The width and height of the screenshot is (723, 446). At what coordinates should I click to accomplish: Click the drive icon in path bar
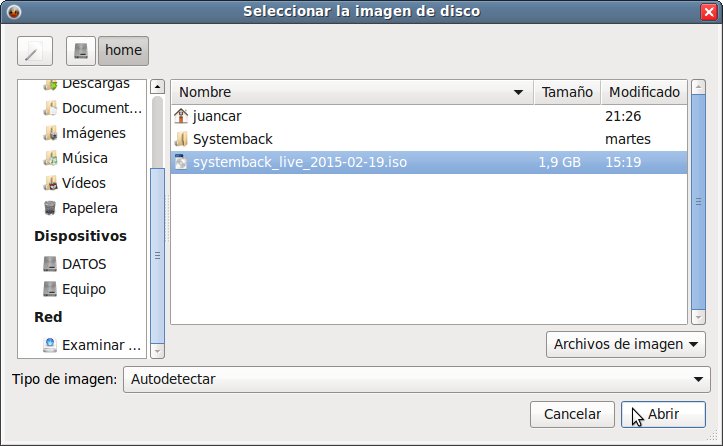(82, 51)
